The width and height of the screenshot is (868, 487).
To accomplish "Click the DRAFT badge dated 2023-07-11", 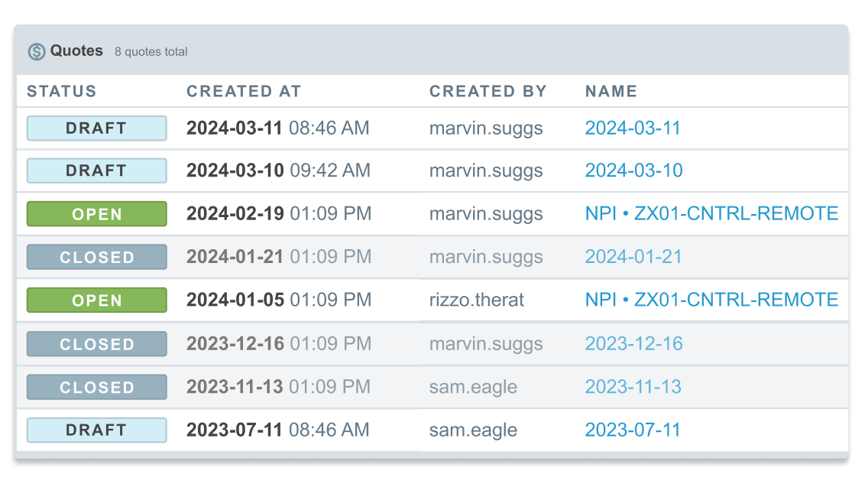I will pyautogui.click(x=97, y=430).
